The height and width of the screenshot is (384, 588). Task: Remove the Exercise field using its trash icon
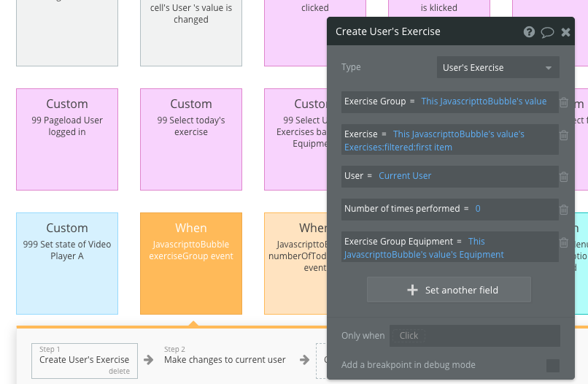tap(564, 135)
